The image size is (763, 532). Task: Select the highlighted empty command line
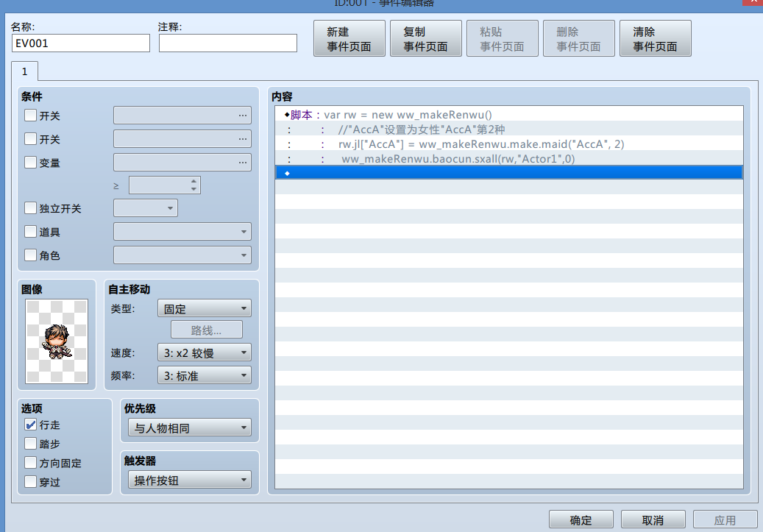tap(509, 172)
